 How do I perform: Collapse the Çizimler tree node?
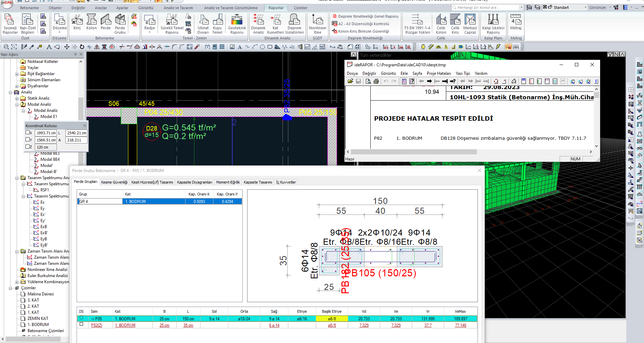(11, 288)
